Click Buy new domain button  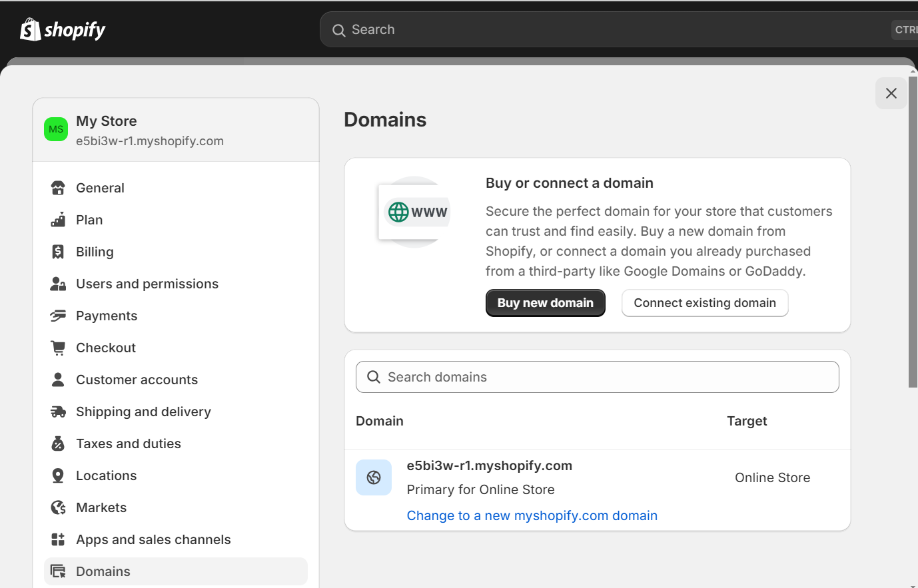coord(546,303)
